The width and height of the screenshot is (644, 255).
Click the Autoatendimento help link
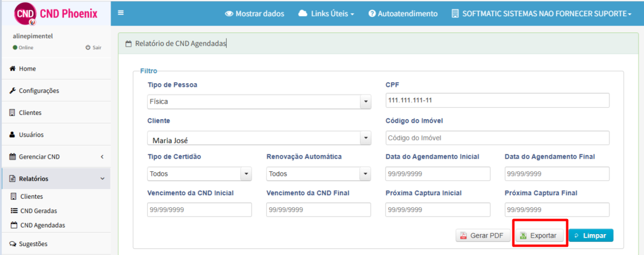pyautogui.click(x=403, y=13)
